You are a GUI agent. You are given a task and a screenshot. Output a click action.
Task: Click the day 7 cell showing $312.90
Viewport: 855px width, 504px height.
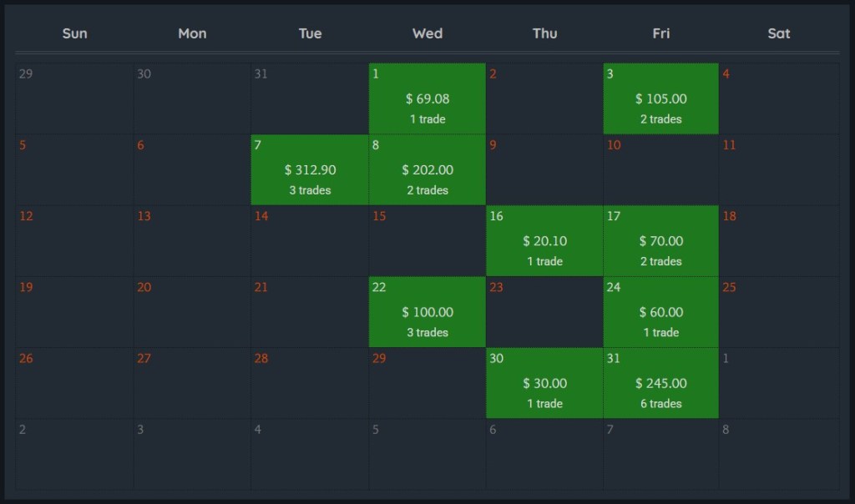coord(310,169)
